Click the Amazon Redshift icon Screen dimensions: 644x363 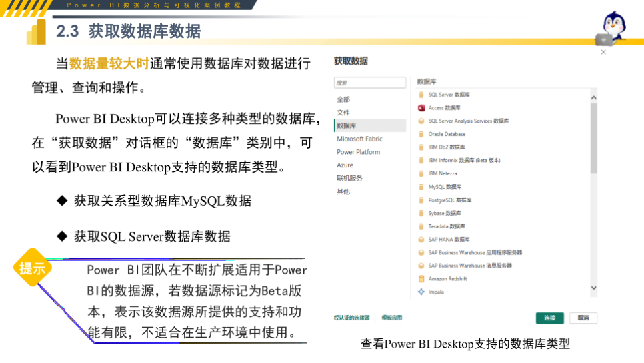[421, 279]
